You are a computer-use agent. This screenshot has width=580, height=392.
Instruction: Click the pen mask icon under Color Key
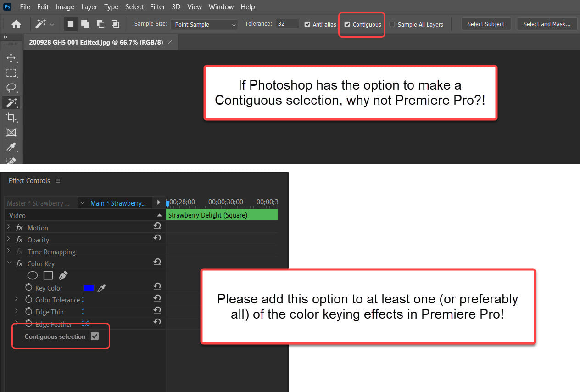point(63,274)
